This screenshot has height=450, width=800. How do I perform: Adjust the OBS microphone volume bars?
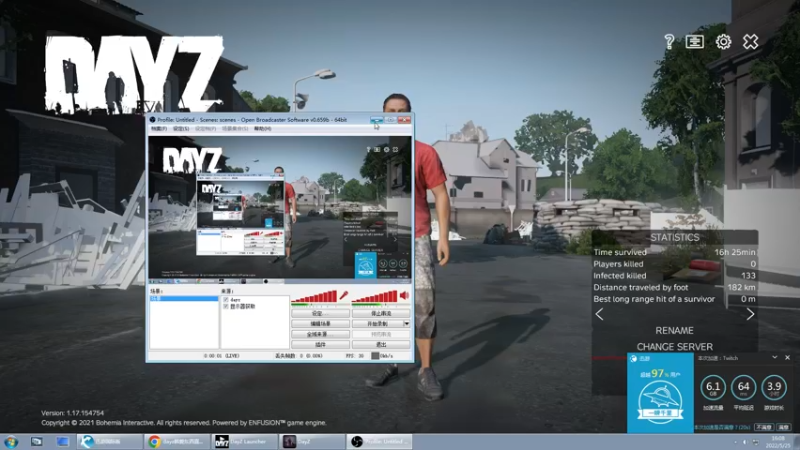[314, 296]
